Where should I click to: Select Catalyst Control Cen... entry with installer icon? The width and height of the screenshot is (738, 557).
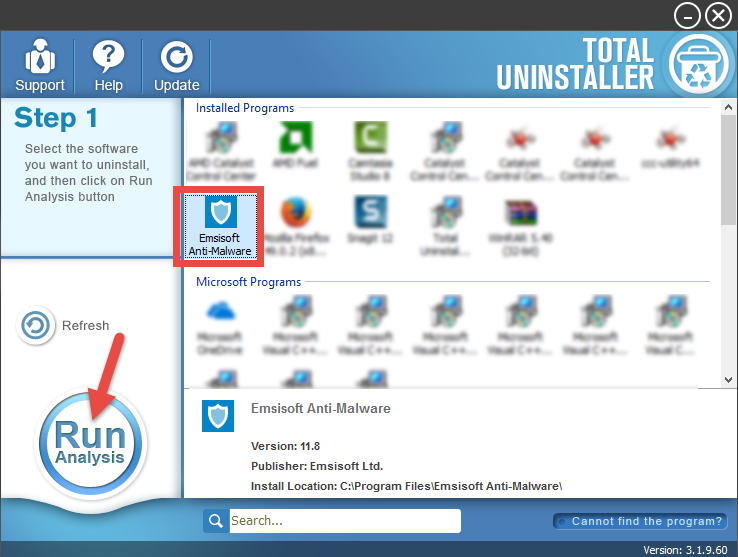(445, 152)
